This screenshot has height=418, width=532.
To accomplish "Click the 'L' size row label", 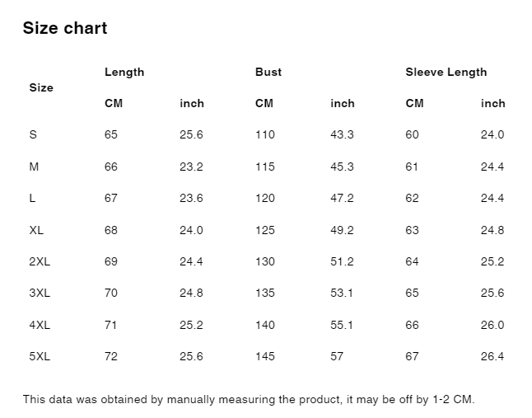I will click(x=32, y=199).
